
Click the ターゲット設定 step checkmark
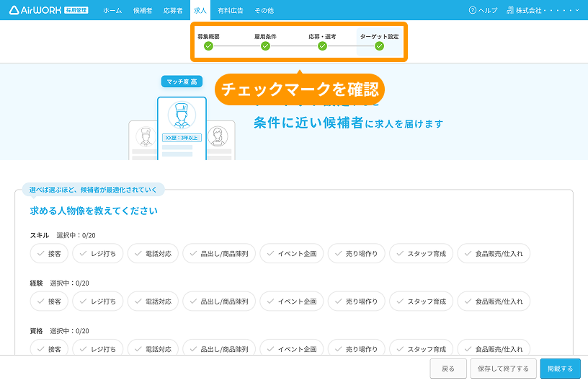[380, 46]
